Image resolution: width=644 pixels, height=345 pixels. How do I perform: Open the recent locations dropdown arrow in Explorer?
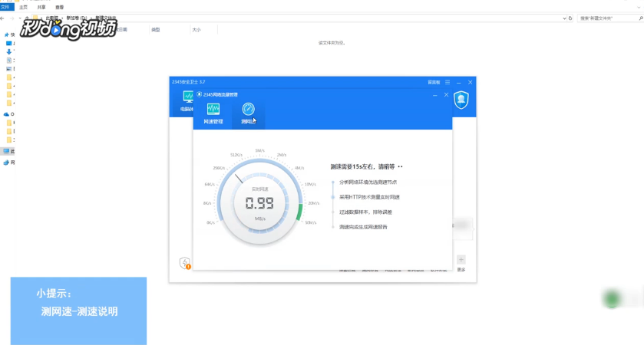[20, 18]
